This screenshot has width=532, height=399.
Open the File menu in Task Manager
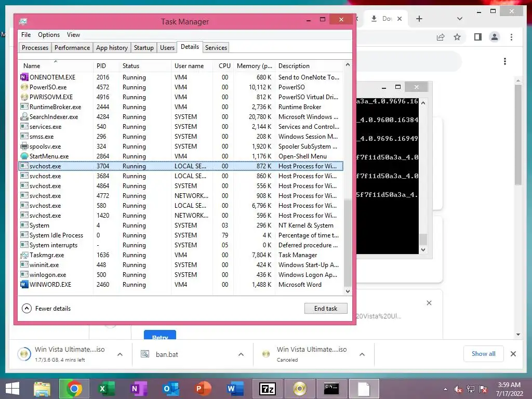pos(26,35)
